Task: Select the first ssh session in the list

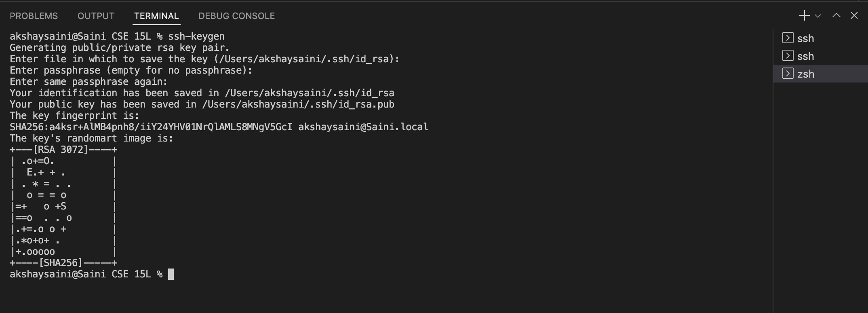Action: pos(805,38)
